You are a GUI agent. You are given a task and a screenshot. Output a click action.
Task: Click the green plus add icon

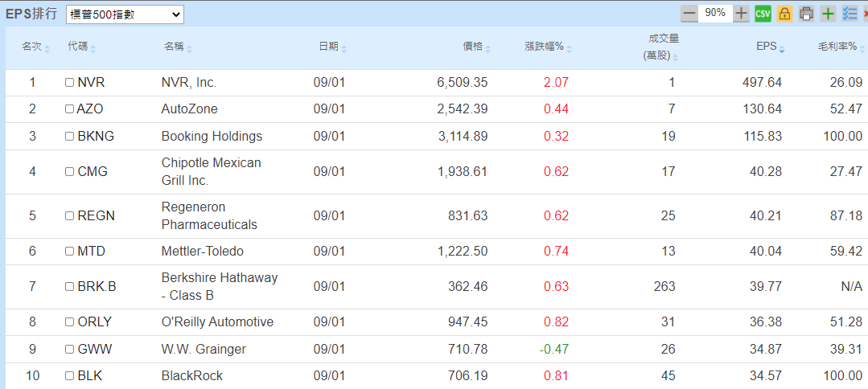tap(828, 14)
